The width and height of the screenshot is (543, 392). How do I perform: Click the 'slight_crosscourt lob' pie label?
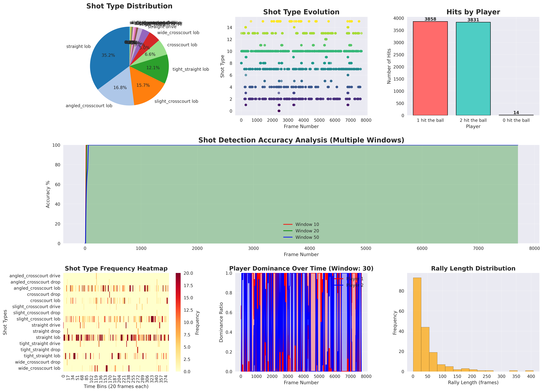176,101
